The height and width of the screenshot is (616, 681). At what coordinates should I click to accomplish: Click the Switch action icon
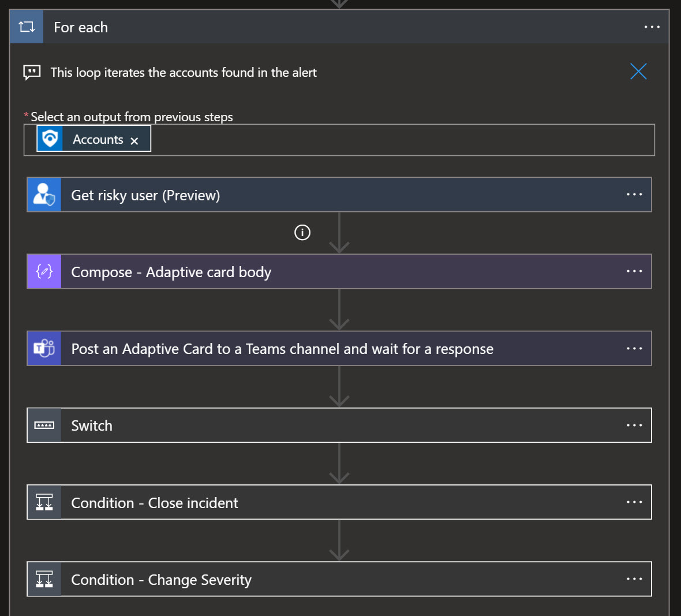[44, 425]
